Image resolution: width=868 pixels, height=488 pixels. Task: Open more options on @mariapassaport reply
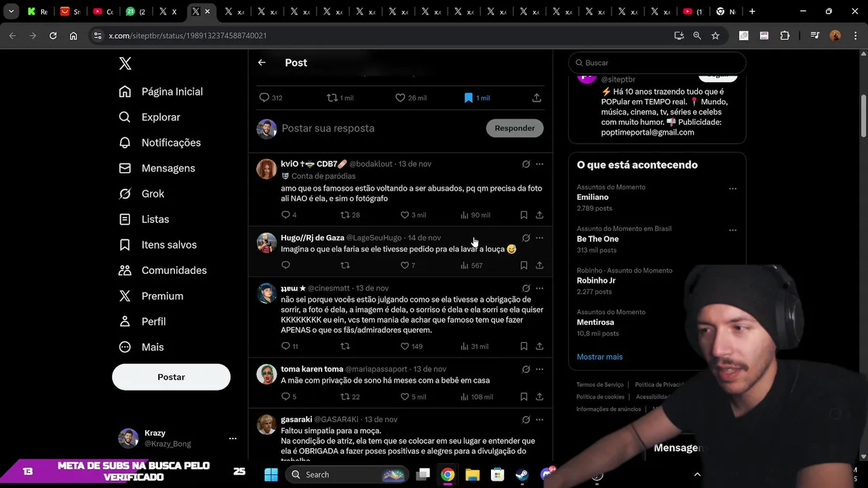(539, 369)
